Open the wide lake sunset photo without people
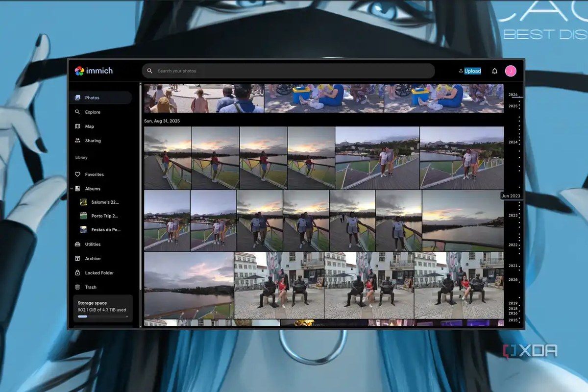Image resolution: width=588 pixels, height=392 pixels. coord(463,221)
